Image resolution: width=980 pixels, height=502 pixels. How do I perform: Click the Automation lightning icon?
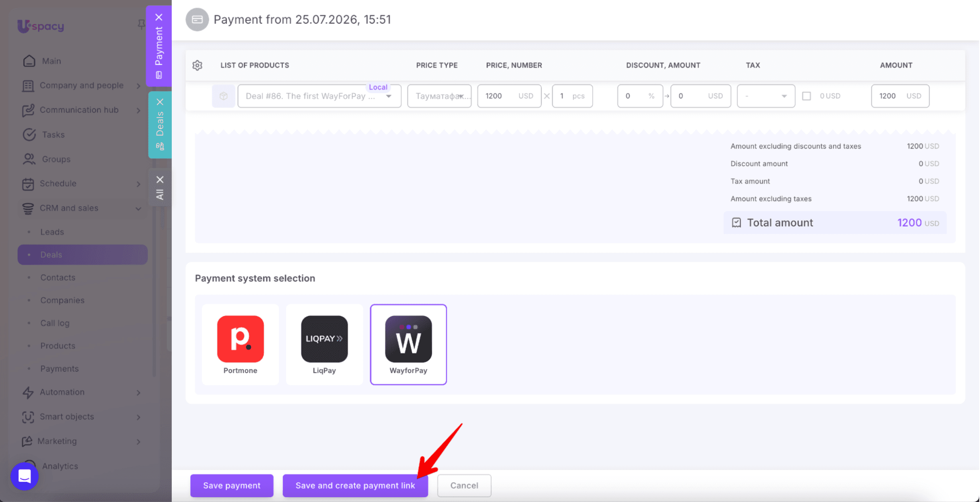pos(28,392)
